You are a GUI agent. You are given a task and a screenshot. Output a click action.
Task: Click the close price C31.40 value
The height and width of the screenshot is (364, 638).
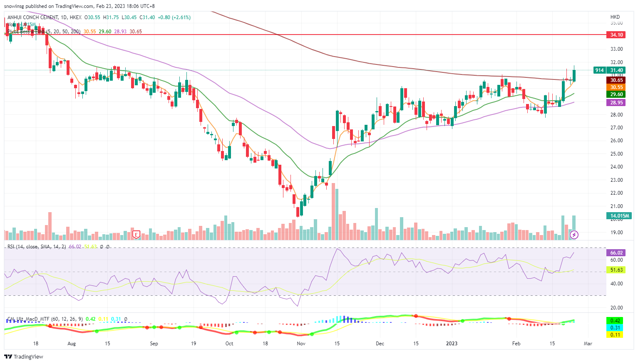[x=147, y=17]
